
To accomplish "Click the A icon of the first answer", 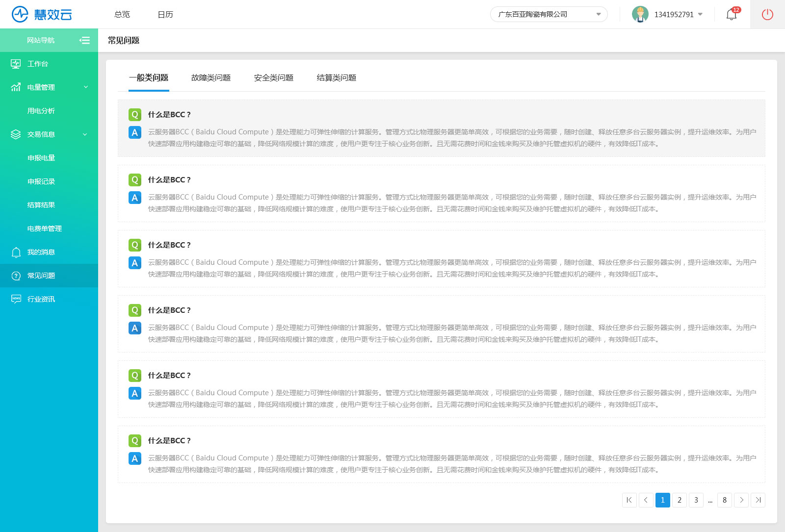I will point(135,132).
